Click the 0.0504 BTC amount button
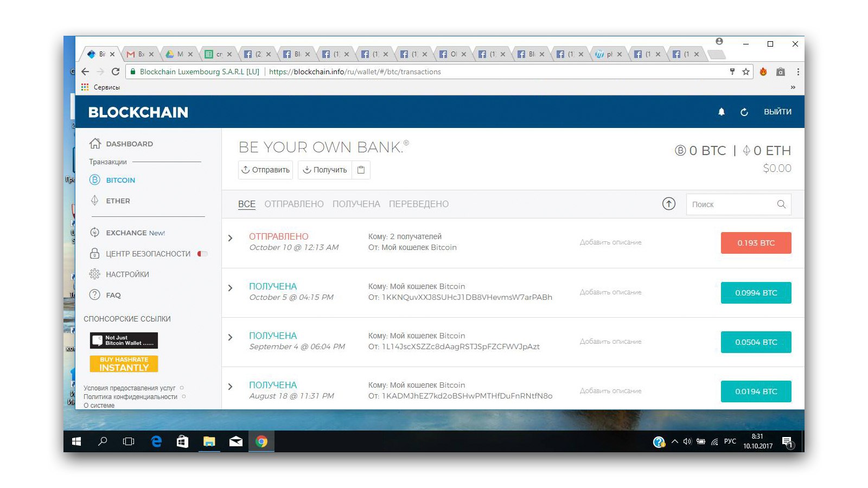 click(x=756, y=342)
